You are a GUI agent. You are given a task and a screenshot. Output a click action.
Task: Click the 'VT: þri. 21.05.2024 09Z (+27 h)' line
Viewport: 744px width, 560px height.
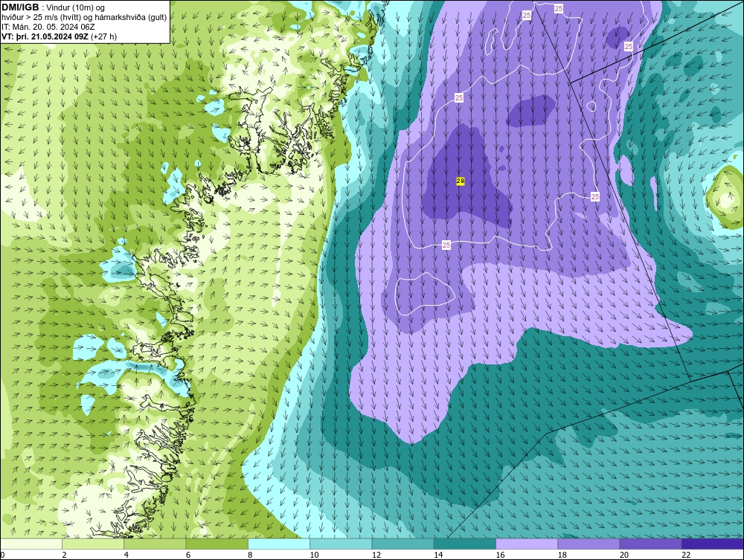pos(59,36)
